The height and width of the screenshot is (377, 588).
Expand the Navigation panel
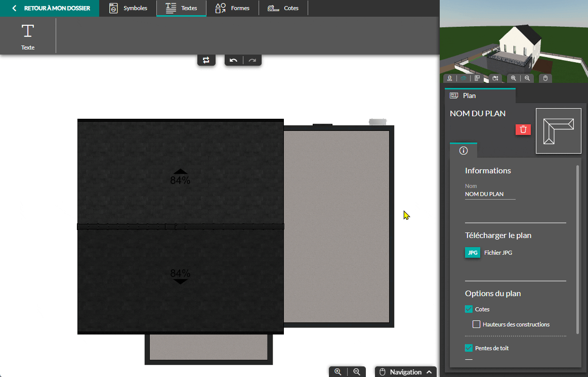[x=406, y=372]
